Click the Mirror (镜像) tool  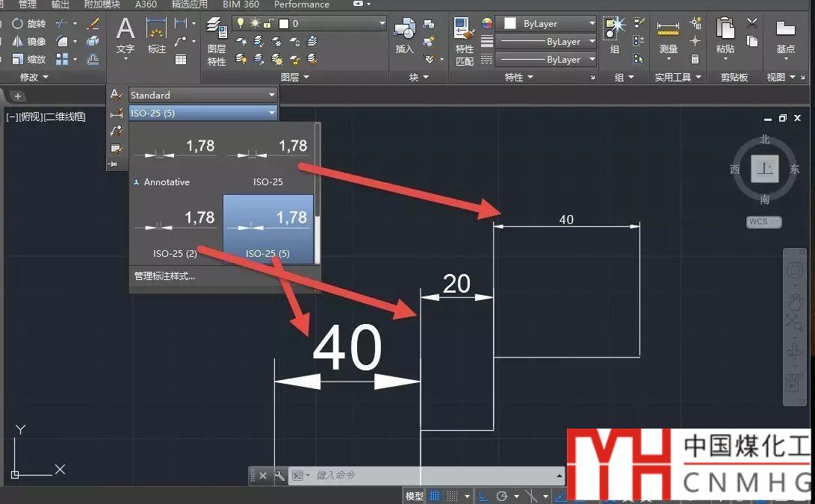28,42
